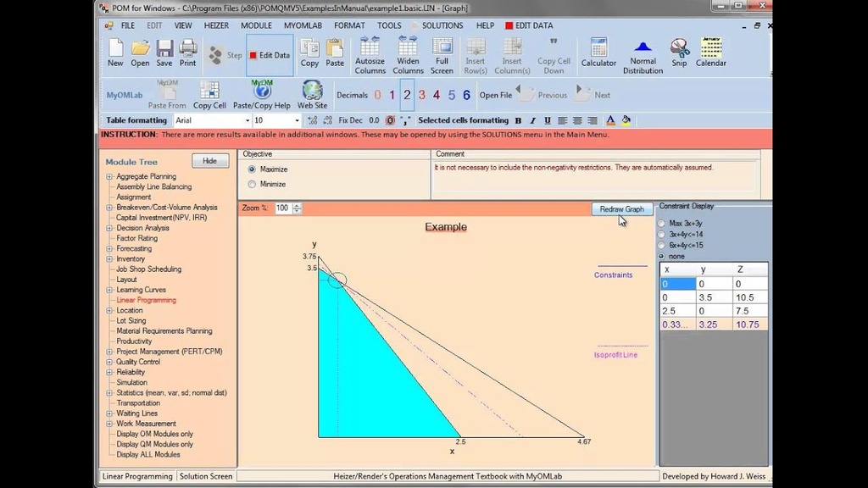This screenshot has height=488, width=868.
Task: Open the Calculator tool
Action: (x=598, y=53)
